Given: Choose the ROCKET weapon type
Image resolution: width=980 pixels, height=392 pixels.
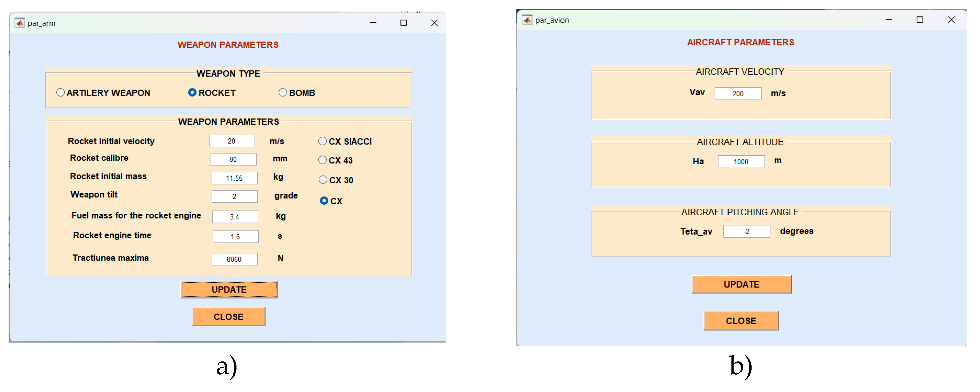Looking at the screenshot, I should pyautogui.click(x=192, y=93).
